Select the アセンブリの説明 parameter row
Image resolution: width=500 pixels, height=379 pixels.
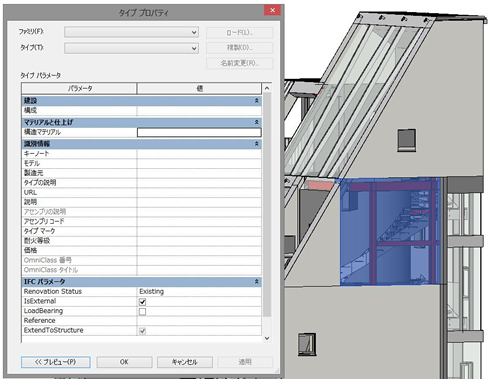142,212
